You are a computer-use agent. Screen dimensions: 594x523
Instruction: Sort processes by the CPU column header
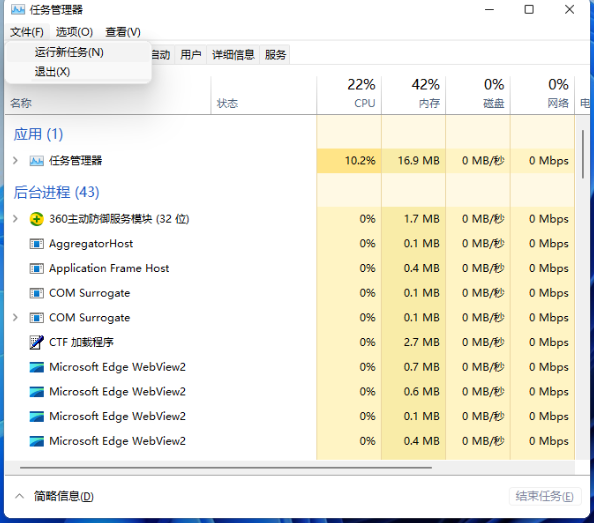point(349,94)
